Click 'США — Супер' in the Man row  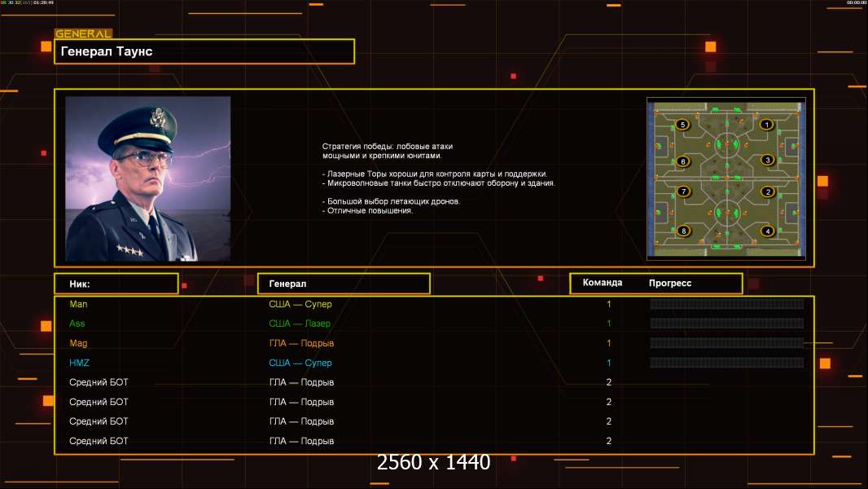(300, 304)
